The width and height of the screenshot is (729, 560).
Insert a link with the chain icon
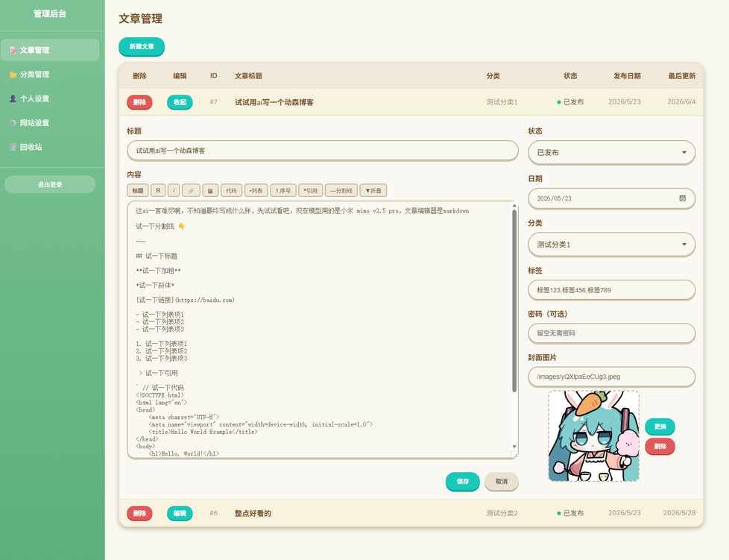[x=191, y=190]
